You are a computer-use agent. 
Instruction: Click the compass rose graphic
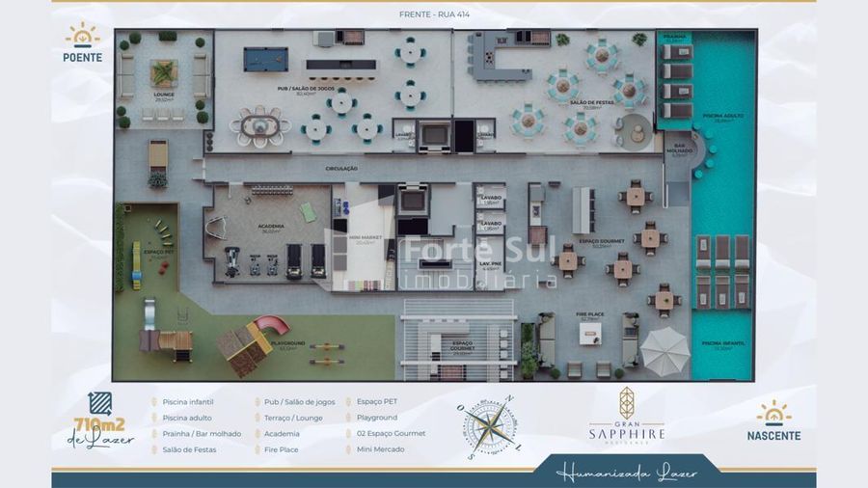489,427
